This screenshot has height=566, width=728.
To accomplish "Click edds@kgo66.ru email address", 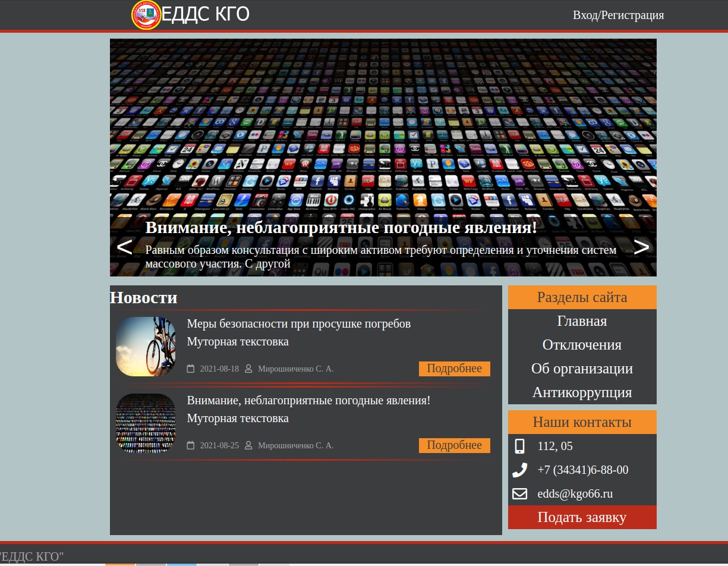I will [x=575, y=493].
